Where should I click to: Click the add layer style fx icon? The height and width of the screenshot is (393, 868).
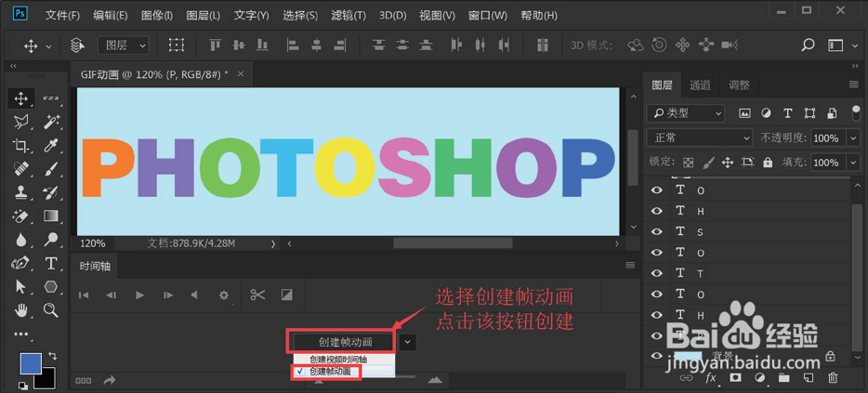711,378
